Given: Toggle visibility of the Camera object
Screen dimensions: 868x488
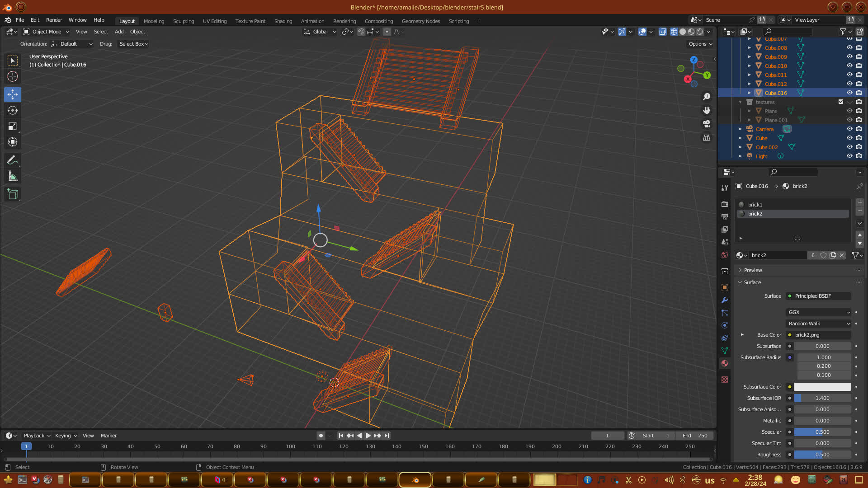Looking at the screenshot, I should [849, 129].
